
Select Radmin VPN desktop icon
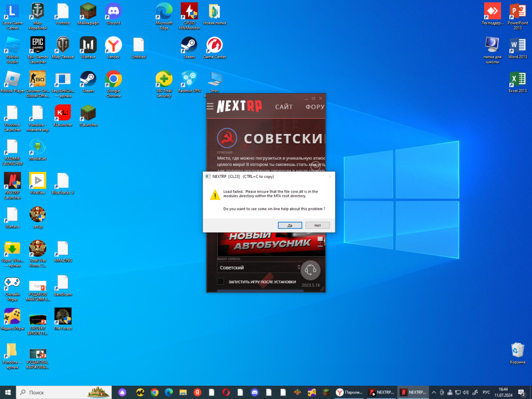[189, 82]
